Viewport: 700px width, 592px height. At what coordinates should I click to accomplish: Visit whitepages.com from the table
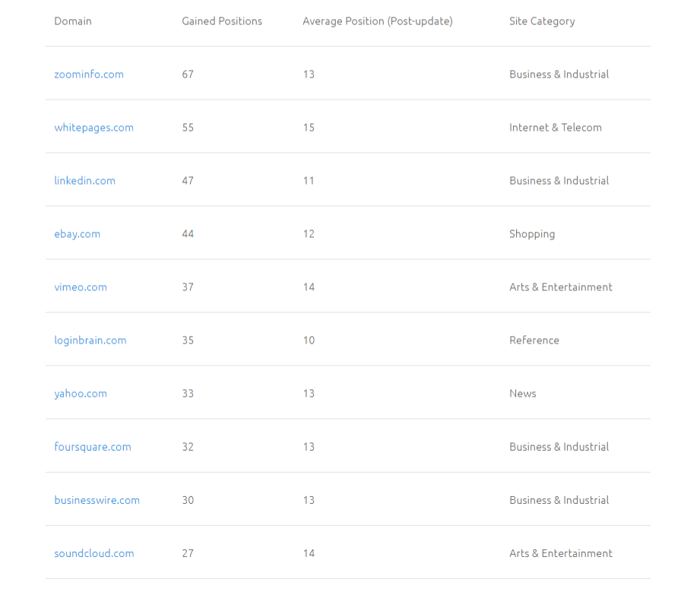click(93, 128)
